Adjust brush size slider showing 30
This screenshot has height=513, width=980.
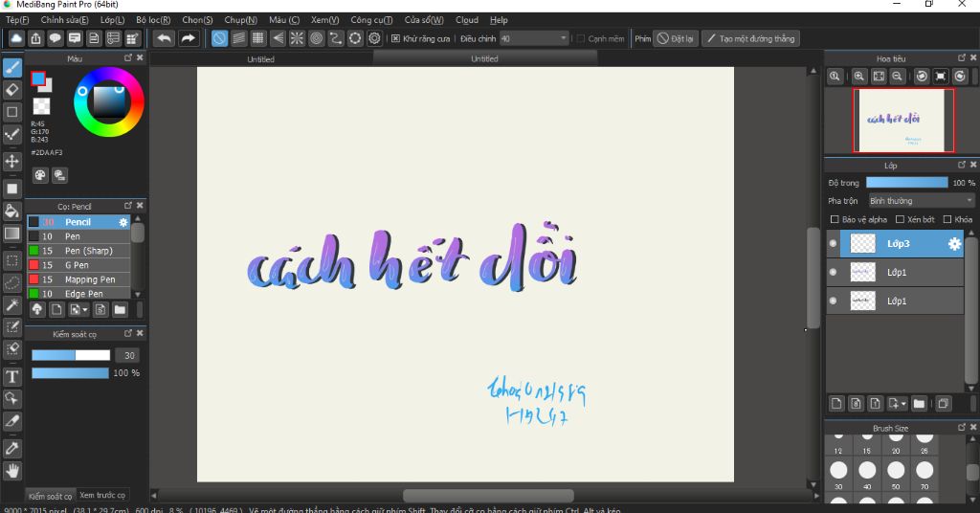click(71, 355)
